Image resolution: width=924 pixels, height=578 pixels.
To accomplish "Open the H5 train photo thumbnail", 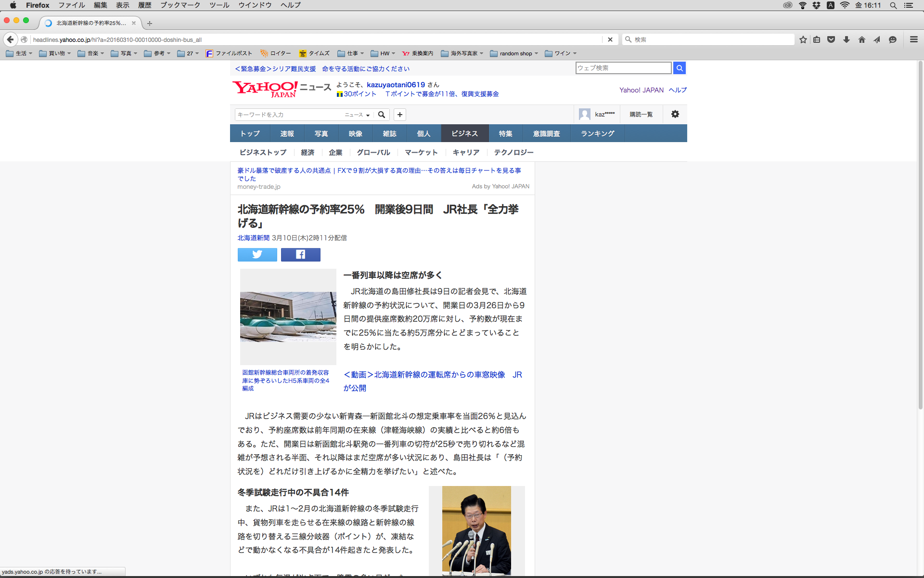I will coord(288,316).
